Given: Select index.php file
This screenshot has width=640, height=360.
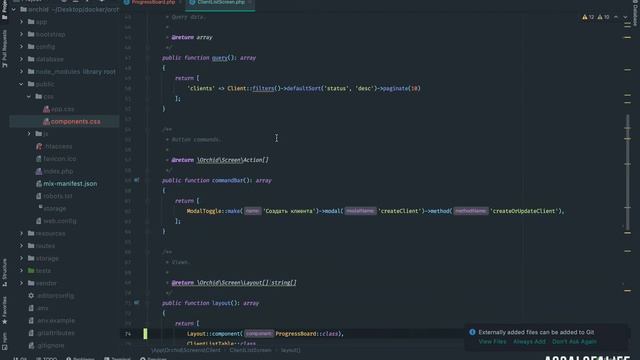Looking at the screenshot, I should pyautogui.click(x=58, y=171).
